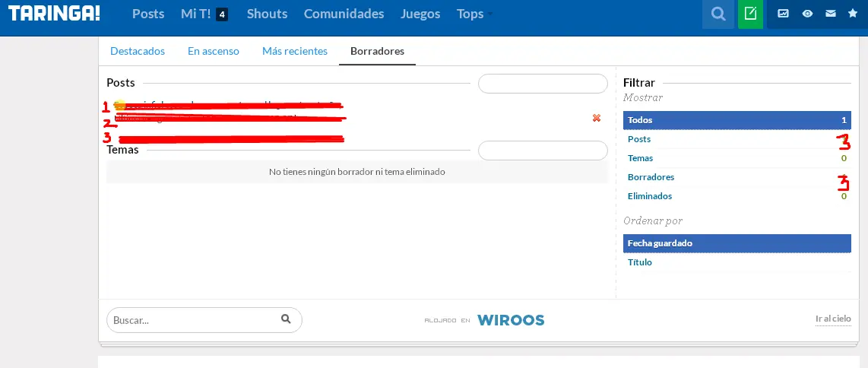Open Comunidades in the top navigation
Viewport: 868px width, 368px height.
(344, 14)
